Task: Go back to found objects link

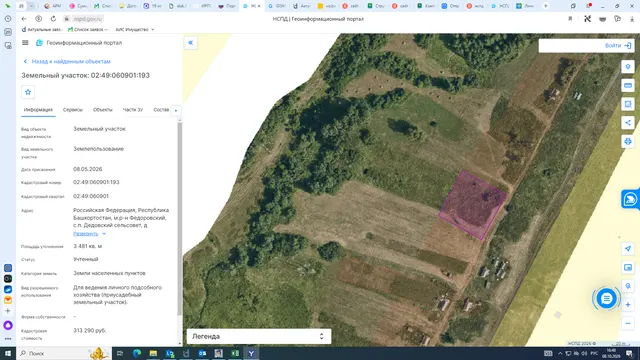Action: pos(67,61)
